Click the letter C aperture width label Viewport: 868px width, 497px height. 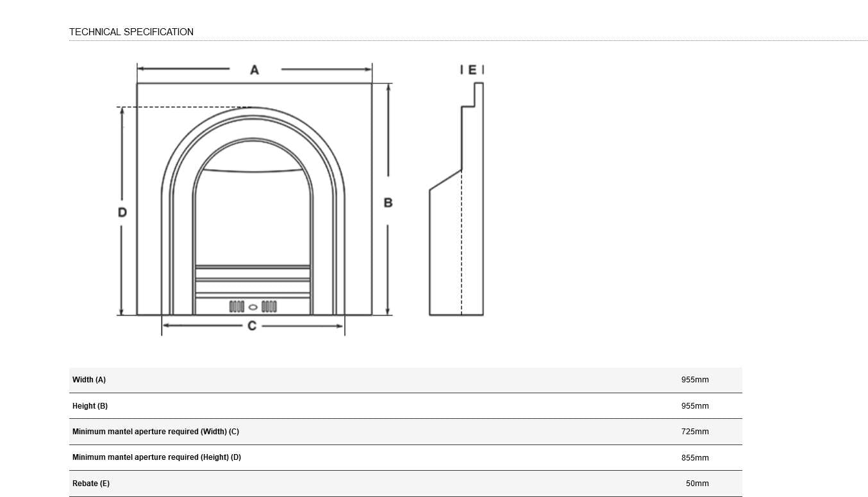pos(252,326)
